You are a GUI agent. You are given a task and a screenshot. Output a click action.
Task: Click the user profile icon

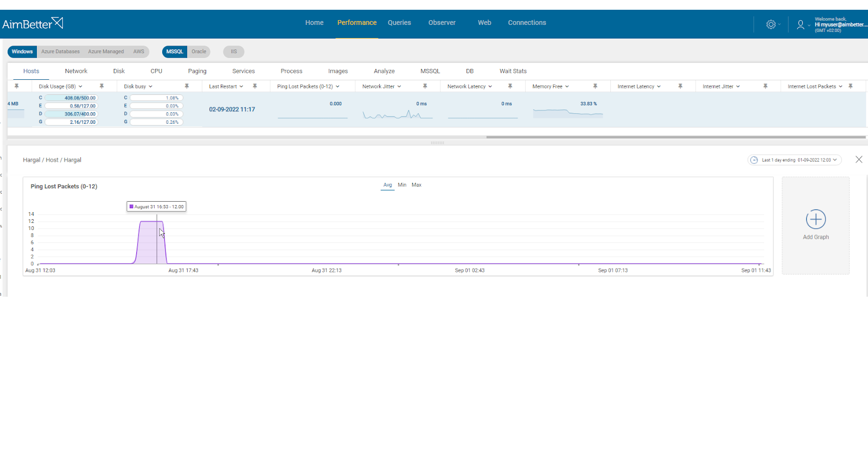[x=800, y=24]
